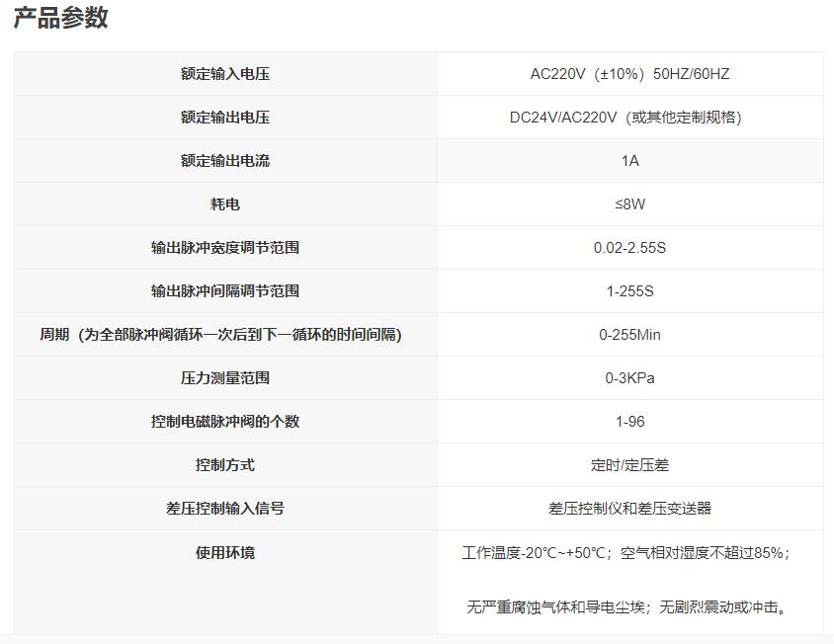
Task: Select the 压力测量范围 row label
Action: point(225,377)
